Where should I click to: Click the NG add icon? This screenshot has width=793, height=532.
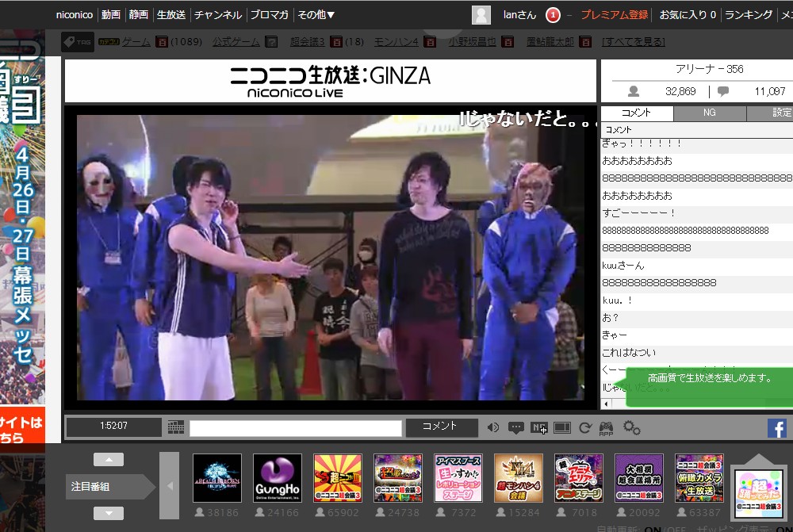point(539,428)
